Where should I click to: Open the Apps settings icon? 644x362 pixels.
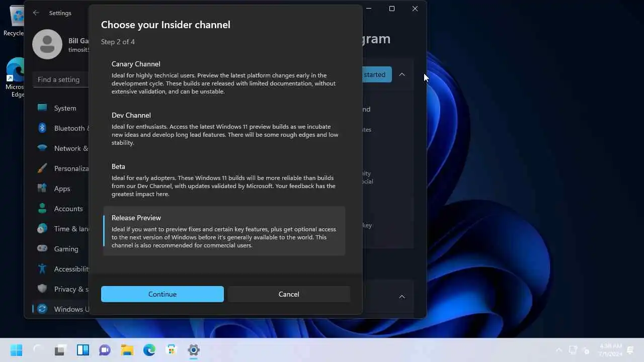click(x=42, y=189)
